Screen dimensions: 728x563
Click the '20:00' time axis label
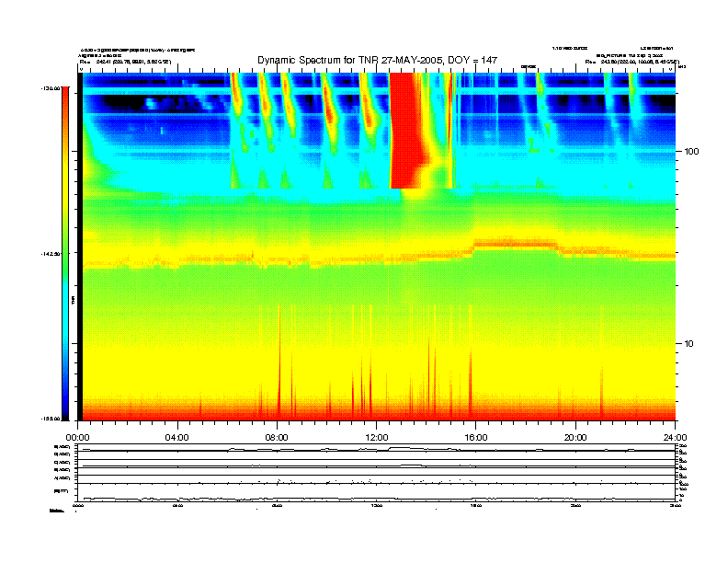tap(575, 438)
